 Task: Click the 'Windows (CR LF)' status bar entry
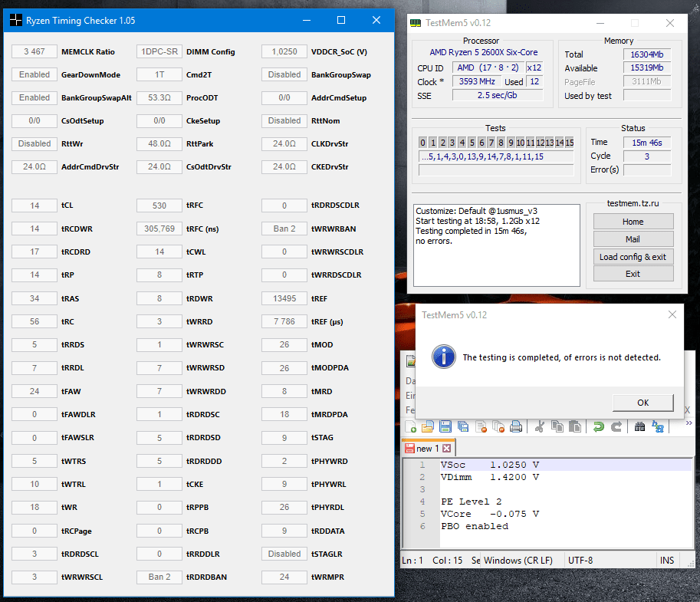click(518, 561)
